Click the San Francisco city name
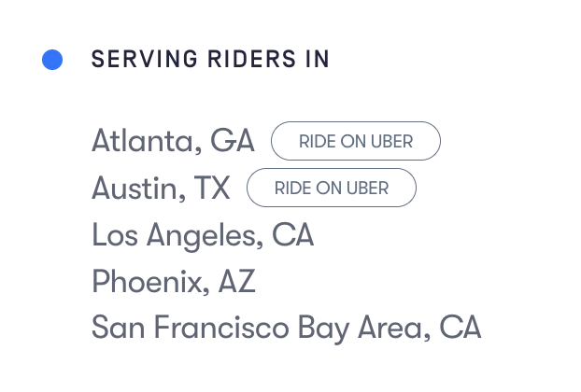Image resolution: width=581 pixels, height=392 pixels. [191, 329]
